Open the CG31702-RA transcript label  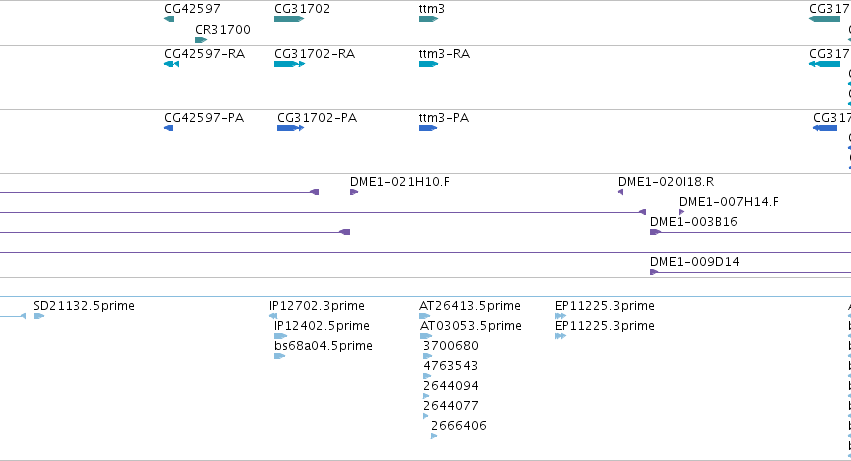point(314,54)
